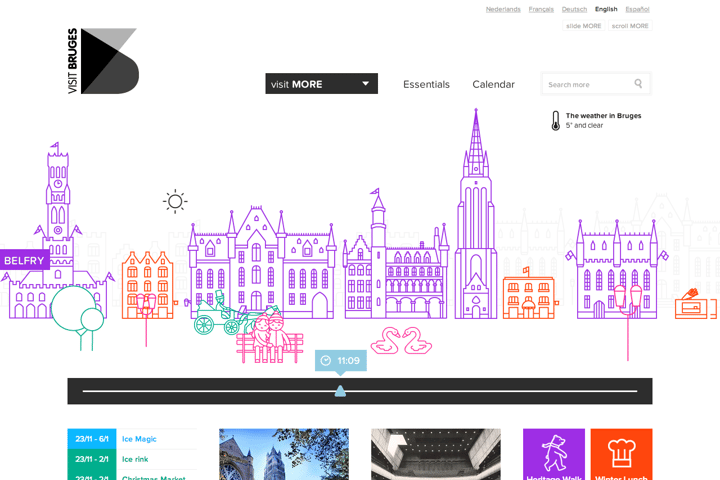The width and height of the screenshot is (720, 480).
Task: Click the time slider handle
Action: tap(340, 391)
